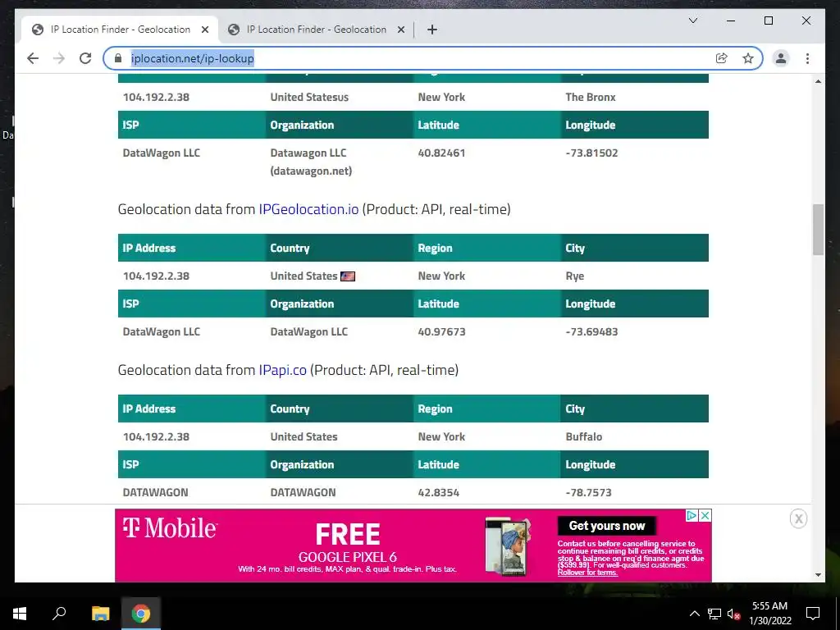Dismiss the bottom ad with the round X
Screen dimensions: 840x630
click(798, 518)
